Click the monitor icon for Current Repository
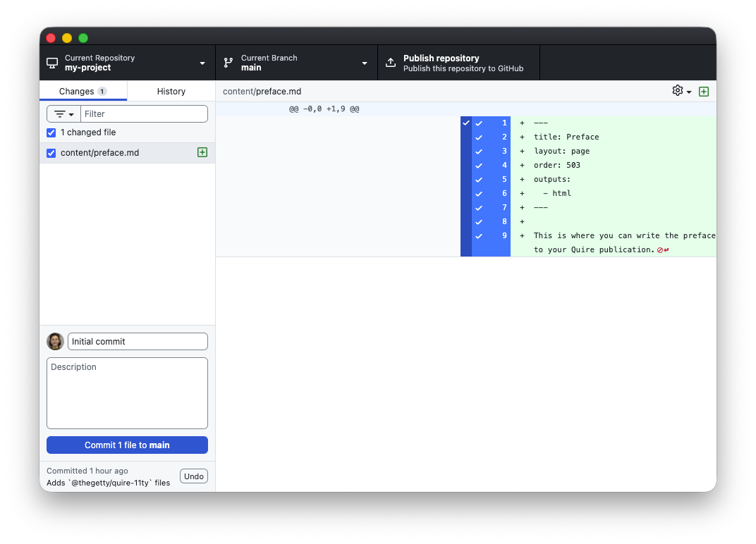756x544 pixels. click(52, 63)
